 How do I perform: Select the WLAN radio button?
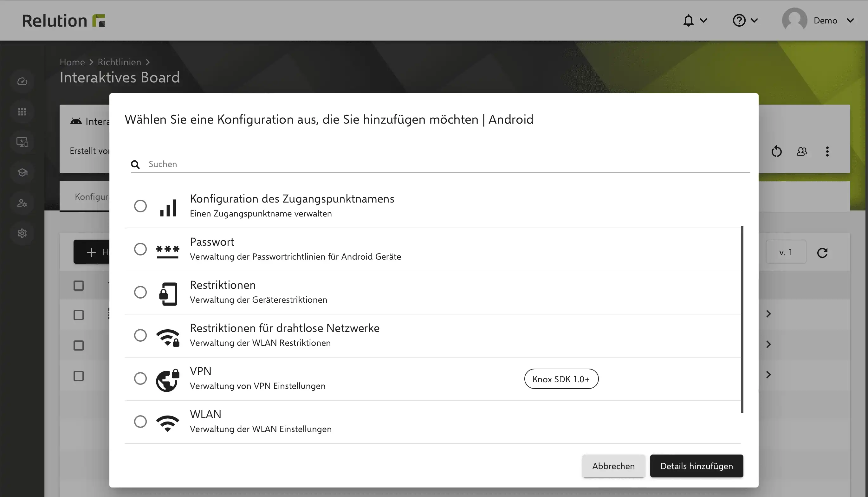140,422
